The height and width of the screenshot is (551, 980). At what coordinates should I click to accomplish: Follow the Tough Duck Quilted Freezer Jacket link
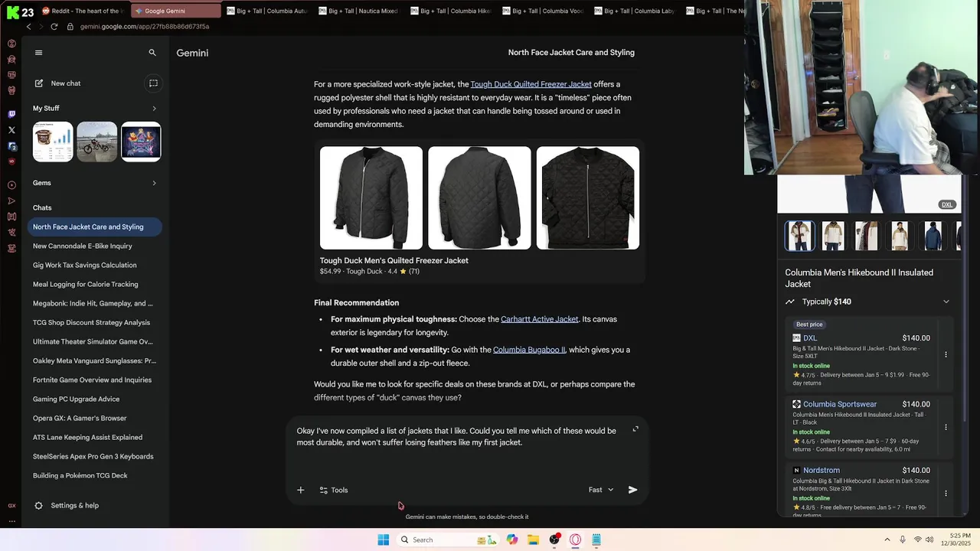pyautogui.click(x=531, y=84)
